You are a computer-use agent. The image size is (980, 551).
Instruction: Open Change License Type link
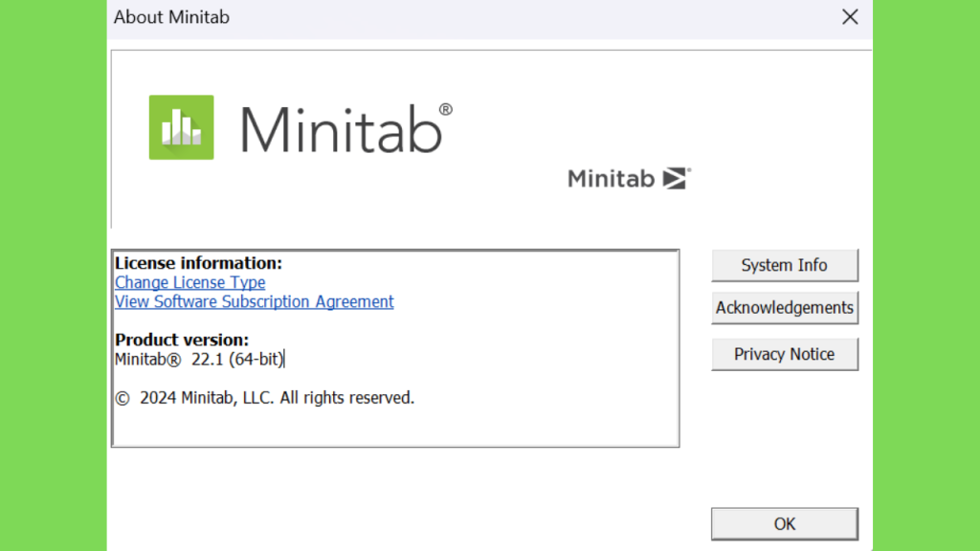190,282
